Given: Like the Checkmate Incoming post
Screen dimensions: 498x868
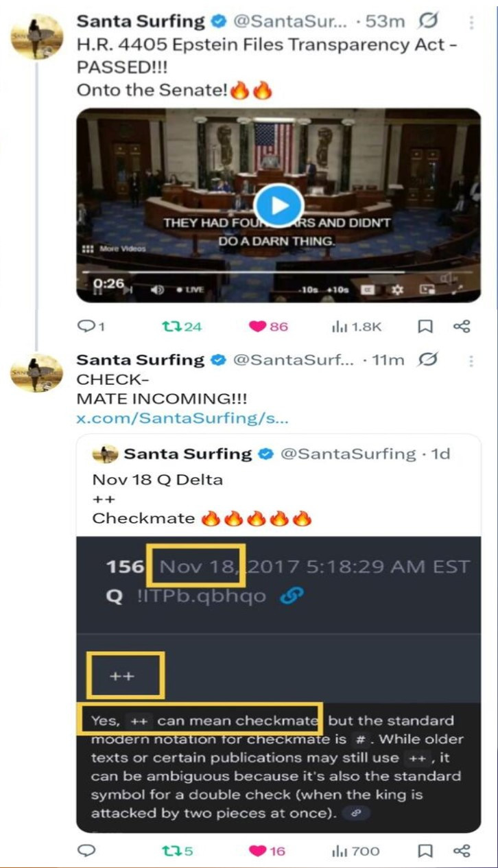Looking at the screenshot, I should (x=257, y=851).
